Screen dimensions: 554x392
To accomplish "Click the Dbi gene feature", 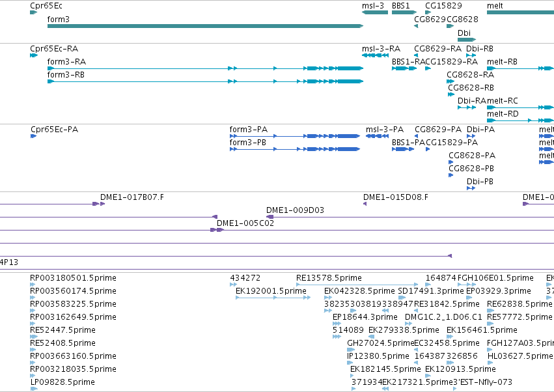I will tap(467, 40).
